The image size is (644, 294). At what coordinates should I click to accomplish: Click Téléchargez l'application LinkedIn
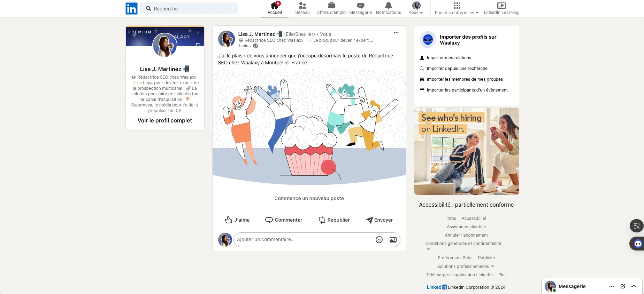460,275
